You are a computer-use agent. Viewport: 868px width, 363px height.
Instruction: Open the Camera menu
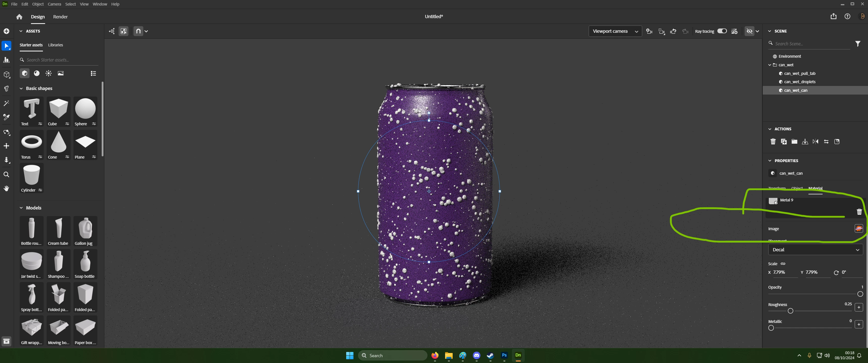(54, 4)
